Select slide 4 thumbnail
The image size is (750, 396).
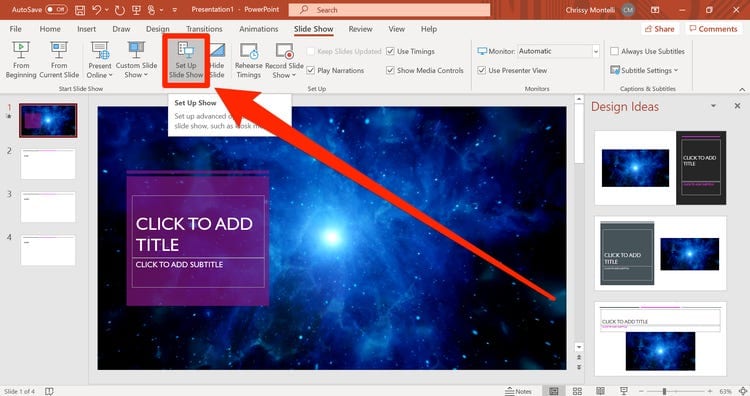(48, 250)
